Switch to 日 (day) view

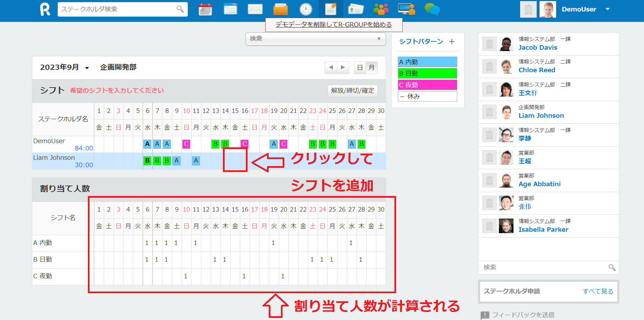[360, 67]
